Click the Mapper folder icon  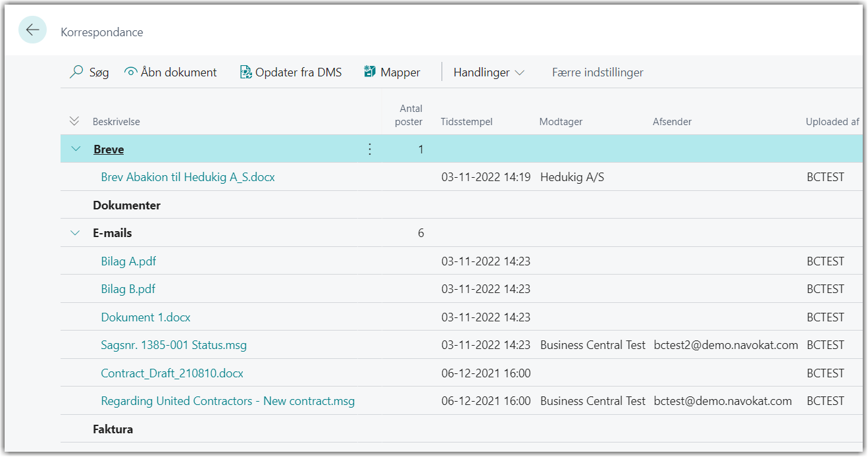[370, 72]
